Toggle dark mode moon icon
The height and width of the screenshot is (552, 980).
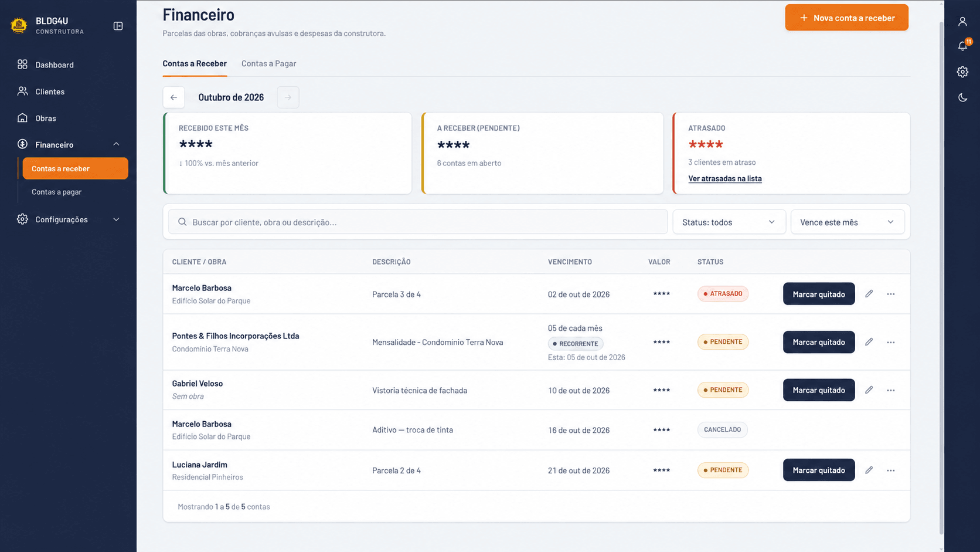(962, 97)
